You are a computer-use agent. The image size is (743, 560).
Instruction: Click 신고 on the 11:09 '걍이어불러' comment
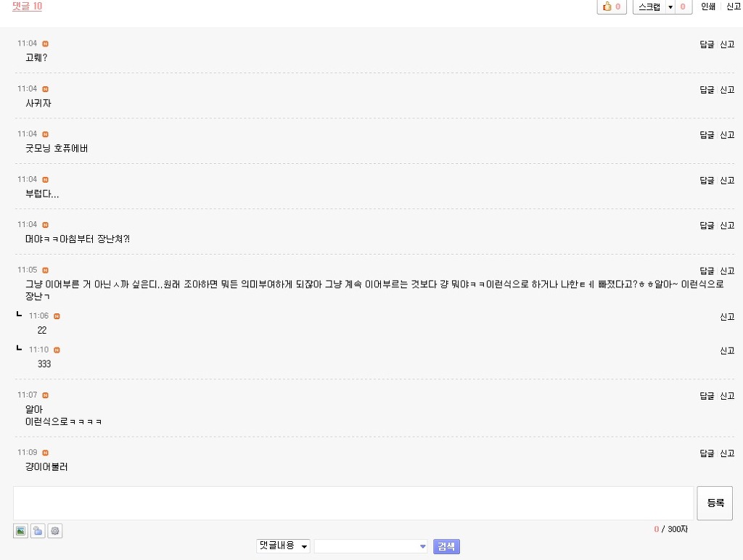(x=727, y=453)
